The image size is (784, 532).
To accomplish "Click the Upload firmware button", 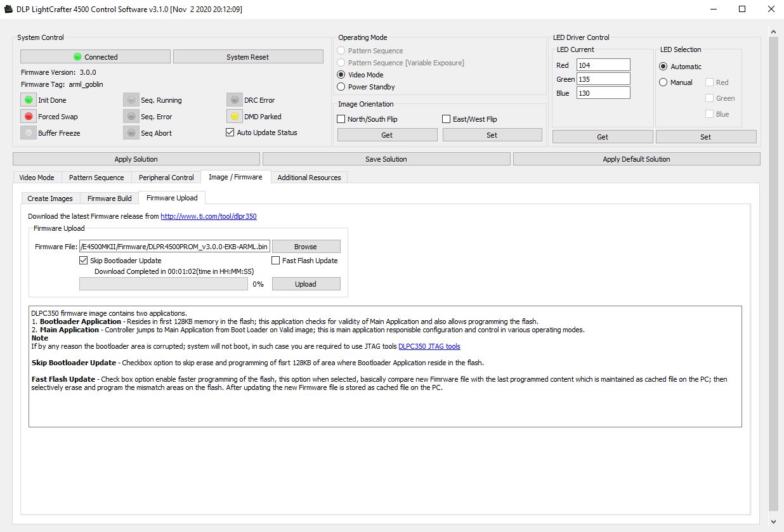I will click(x=306, y=284).
